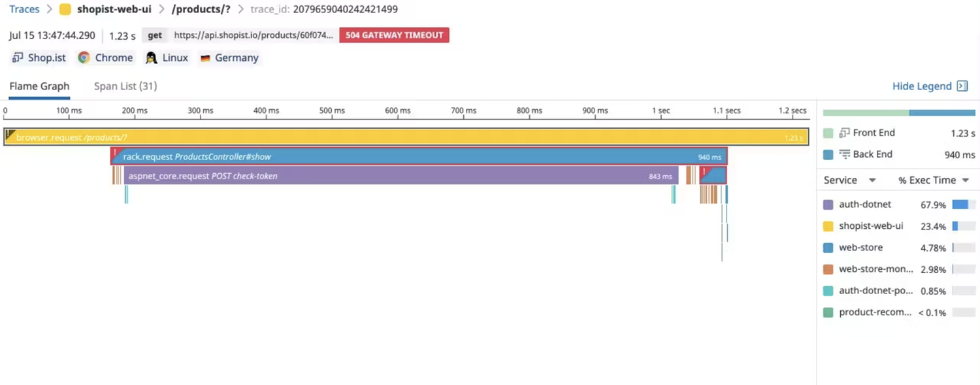Click the auth-dotnet purple swatch
980x385 pixels.
[x=828, y=205]
